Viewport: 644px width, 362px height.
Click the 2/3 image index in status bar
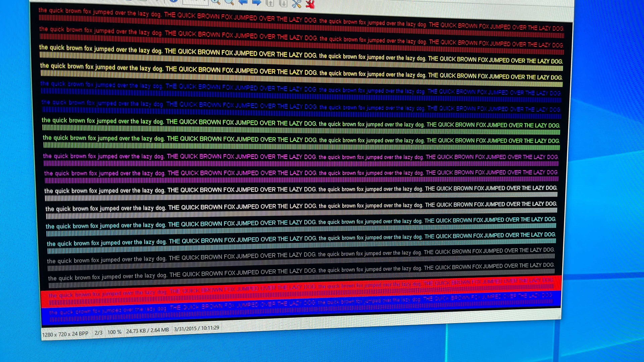tap(98, 333)
